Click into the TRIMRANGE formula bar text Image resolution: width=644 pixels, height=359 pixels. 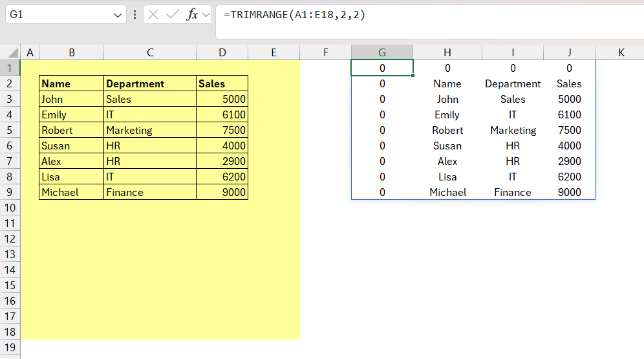294,15
